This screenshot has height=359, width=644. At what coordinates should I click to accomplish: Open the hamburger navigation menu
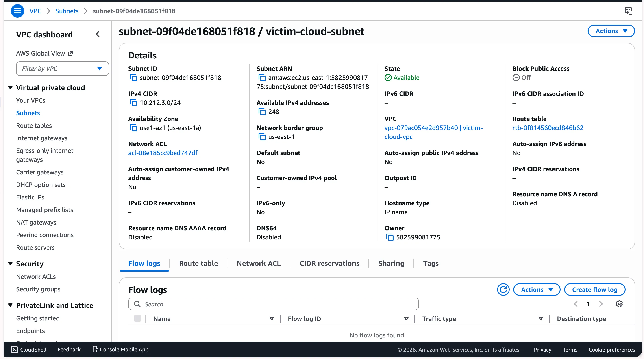coord(17,11)
